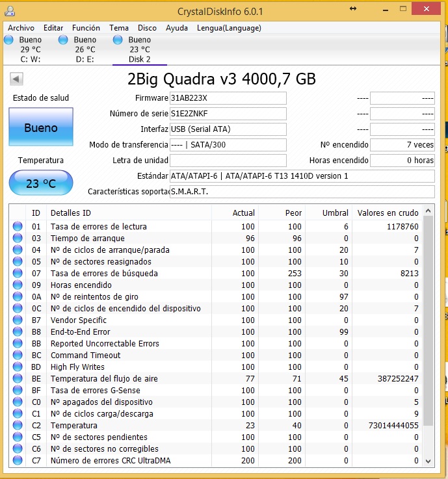The width and height of the screenshot is (448, 479).
Task: Click the status orb for Command Timeout
Action: pos(18,355)
